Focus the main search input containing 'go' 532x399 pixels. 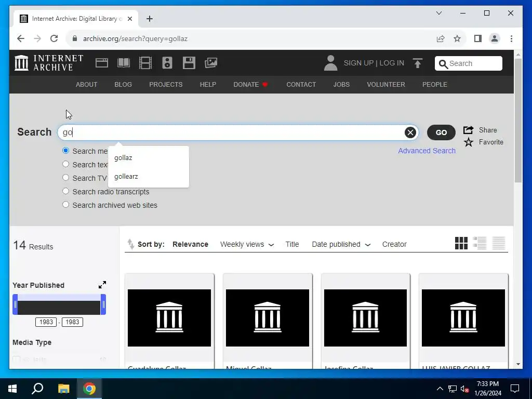237,132
